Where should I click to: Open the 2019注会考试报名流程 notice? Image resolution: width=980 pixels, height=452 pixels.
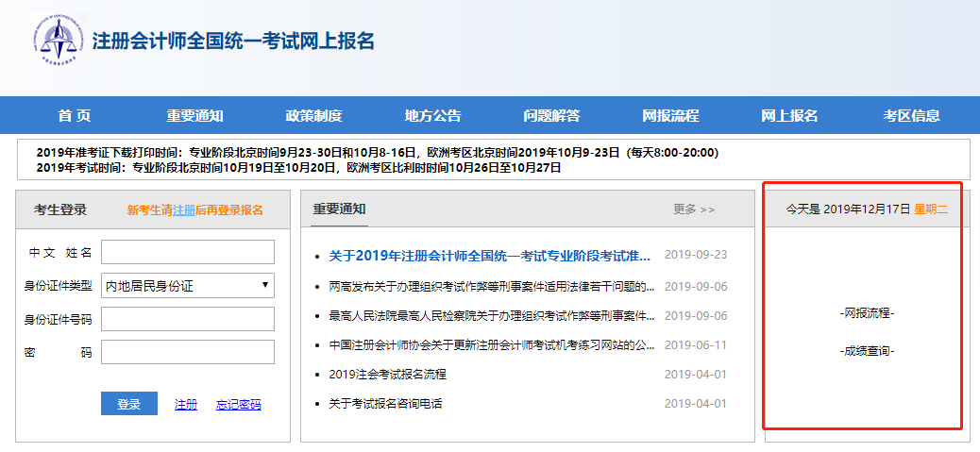[387, 374]
